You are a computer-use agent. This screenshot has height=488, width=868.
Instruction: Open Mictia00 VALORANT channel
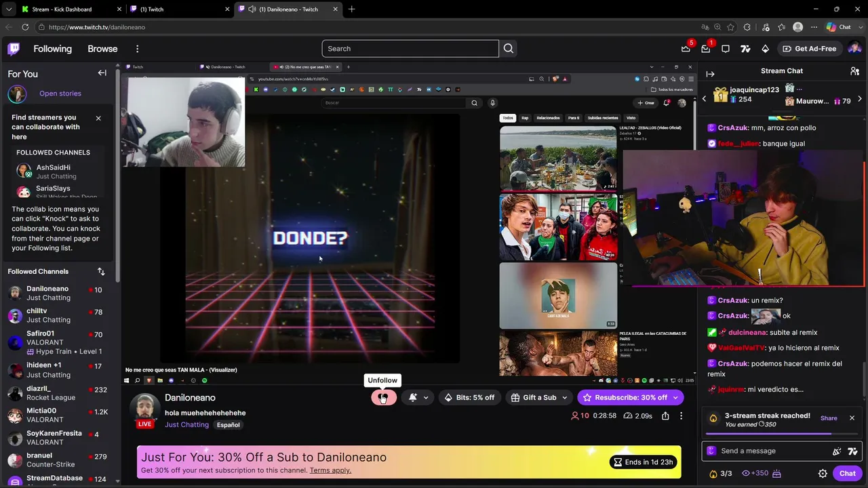(60, 415)
